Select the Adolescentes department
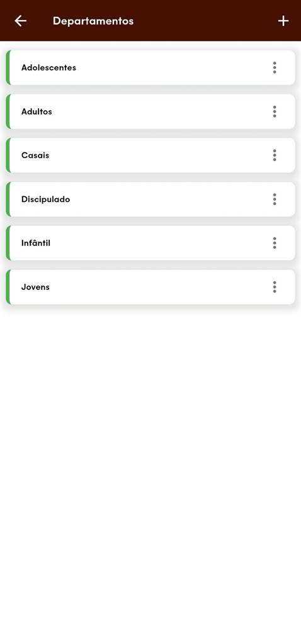301x644 pixels. [x=150, y=67]
